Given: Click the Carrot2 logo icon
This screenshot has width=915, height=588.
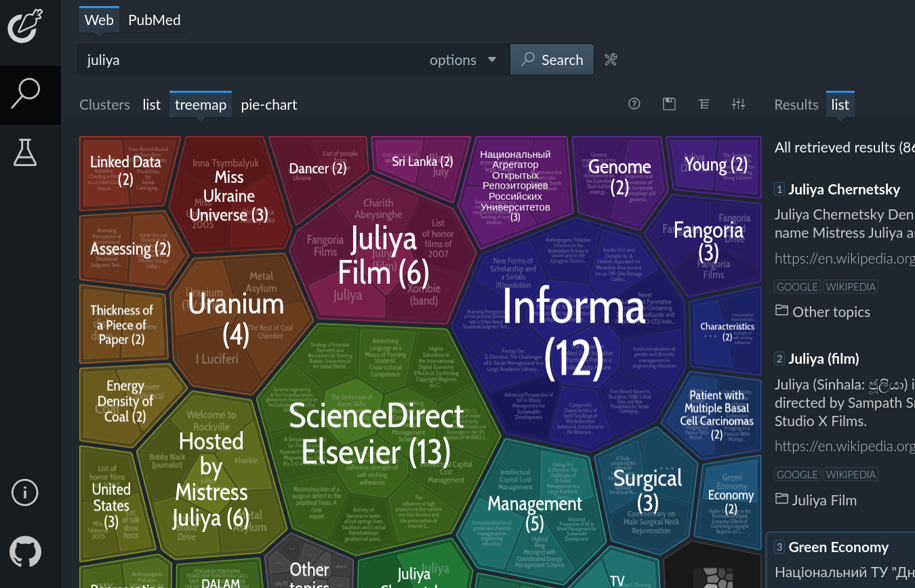Looking at the screenshot, I should [x=25, y=26].
